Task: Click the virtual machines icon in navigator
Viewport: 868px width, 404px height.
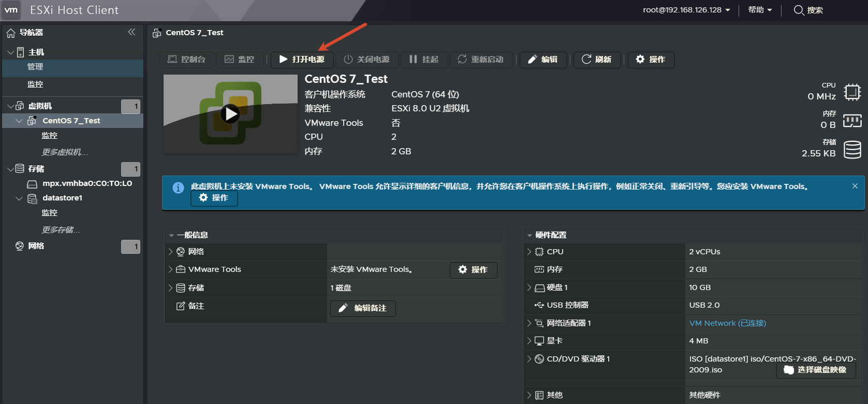Action: 20,106
